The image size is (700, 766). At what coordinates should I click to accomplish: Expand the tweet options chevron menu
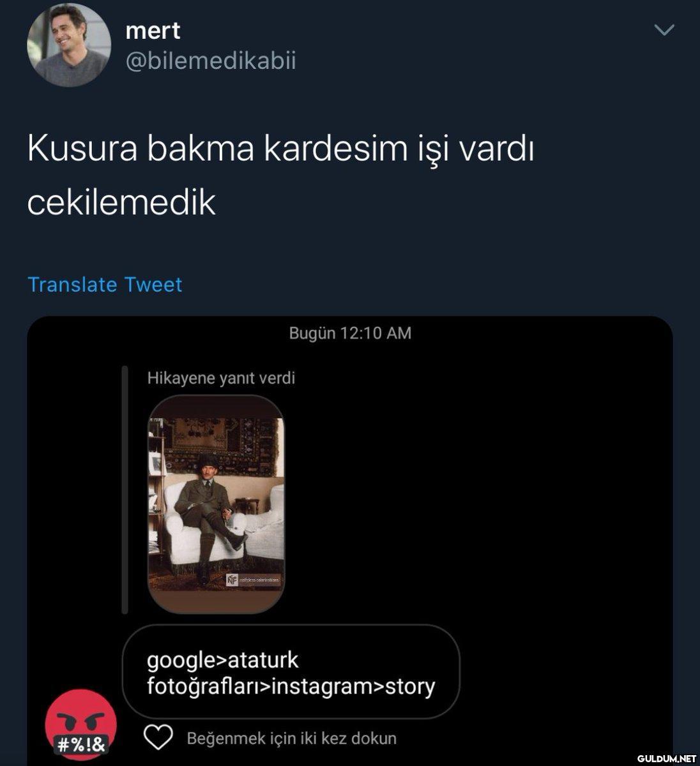pyautogui.click(x=665, y=30)
